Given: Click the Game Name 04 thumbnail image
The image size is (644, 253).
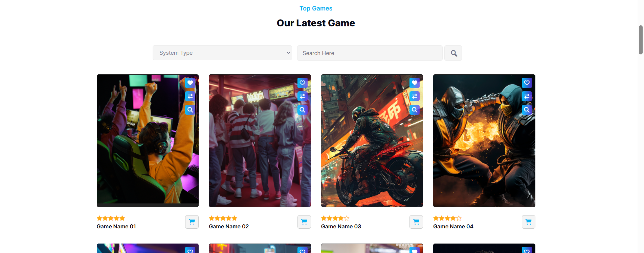Looking at the screenshot, I should (484, 141).
